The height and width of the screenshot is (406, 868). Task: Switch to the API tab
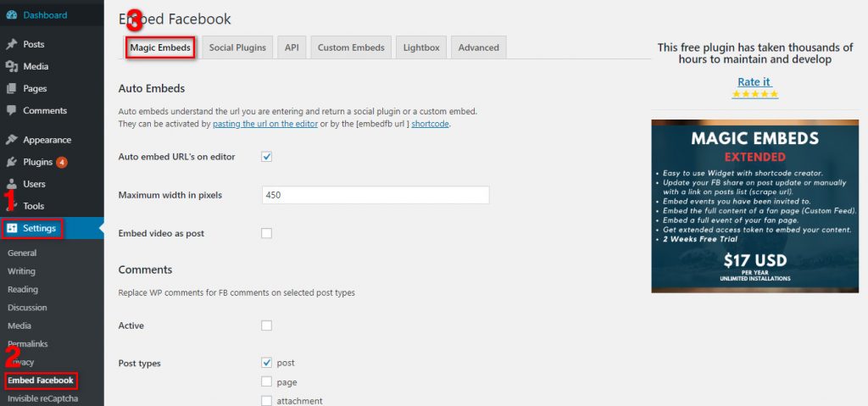(292, 47)
